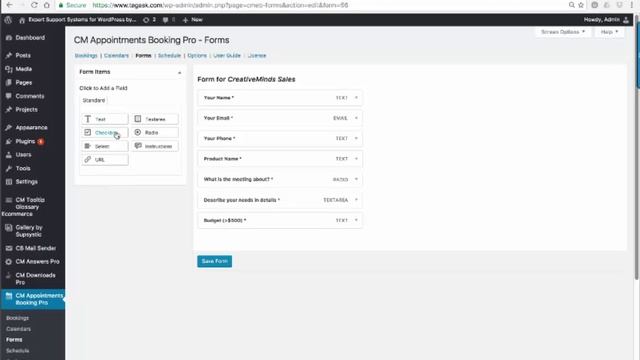Viewport: 640px width, 360px height.
Task: Click the page vertical scrollbar
Action: pyautogui.click(x=637, y=147)
